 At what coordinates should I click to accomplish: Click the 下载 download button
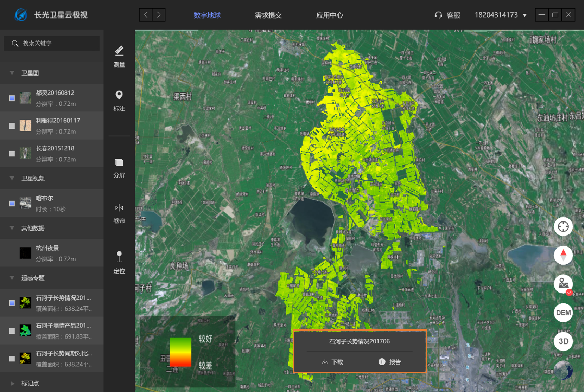[332, 362]
